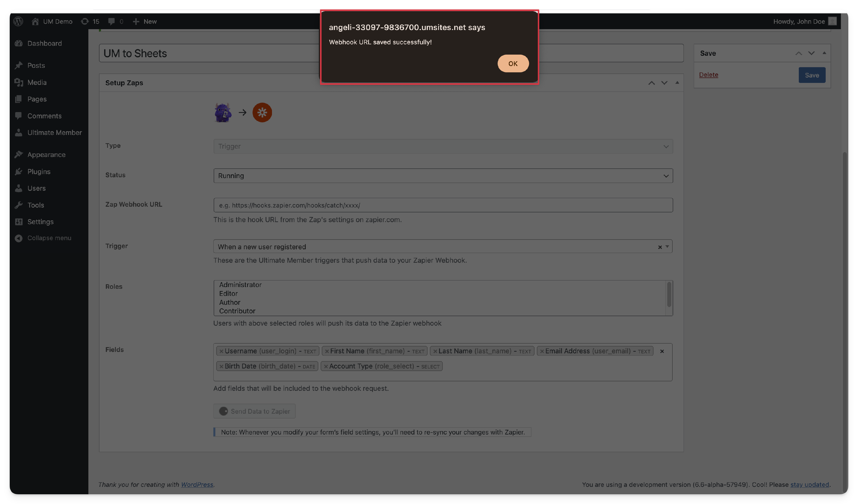858x504 pixels.
Task: Go to Dashboard in sidebar
Action: (44, 43)
